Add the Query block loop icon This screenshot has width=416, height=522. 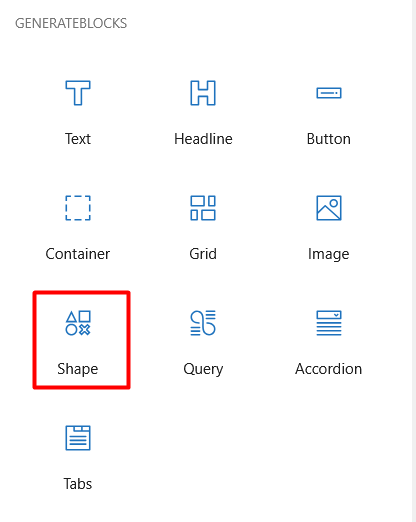tap(203, 323)
